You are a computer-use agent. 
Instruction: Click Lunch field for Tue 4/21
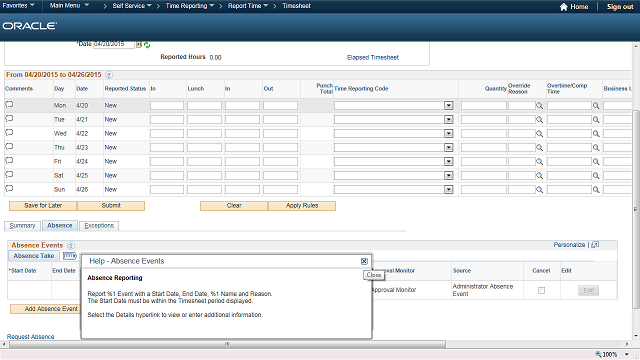[x=204, y=120]
